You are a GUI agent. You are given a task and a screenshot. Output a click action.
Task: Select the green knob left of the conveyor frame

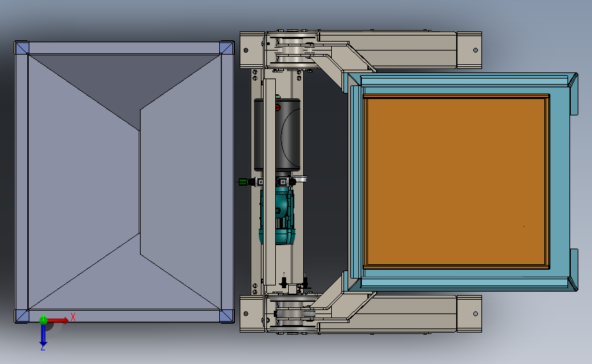[243, 182]
